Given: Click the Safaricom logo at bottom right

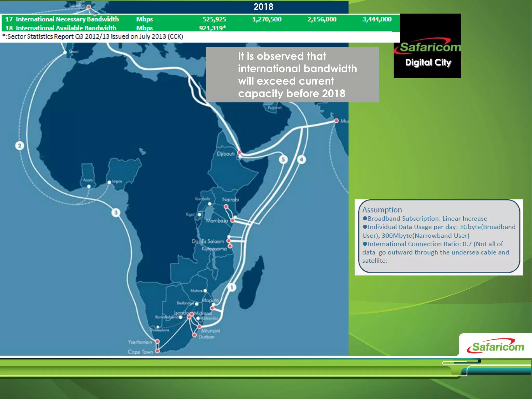Looking at the screenshot, I should tap(495, 347).
